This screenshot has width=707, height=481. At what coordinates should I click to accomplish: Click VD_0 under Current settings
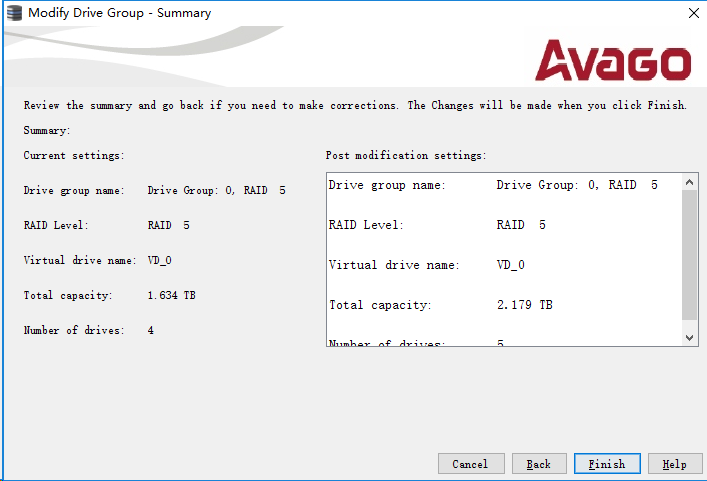[x=161, y=261]
